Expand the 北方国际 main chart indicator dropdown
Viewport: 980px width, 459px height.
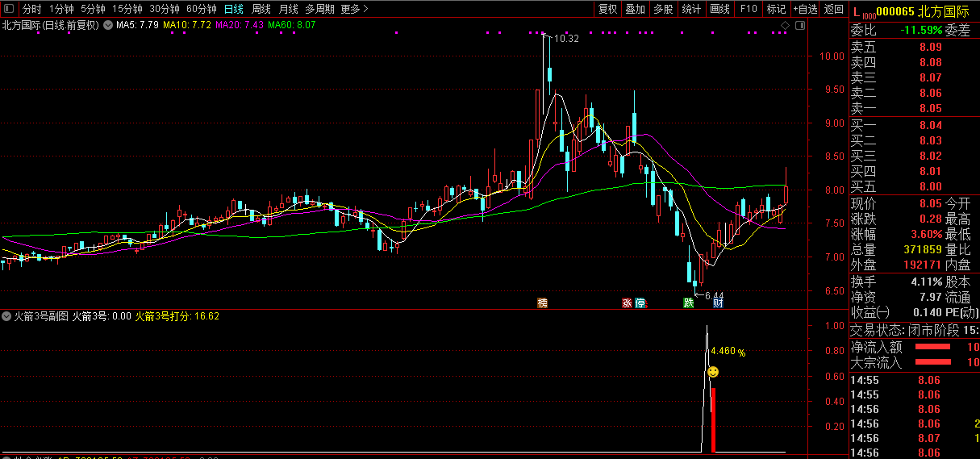[x=107, y=25]
